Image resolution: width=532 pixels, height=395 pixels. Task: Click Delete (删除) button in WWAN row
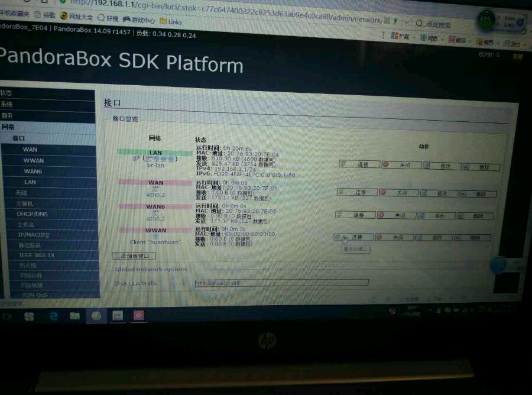tap(472, 238)
